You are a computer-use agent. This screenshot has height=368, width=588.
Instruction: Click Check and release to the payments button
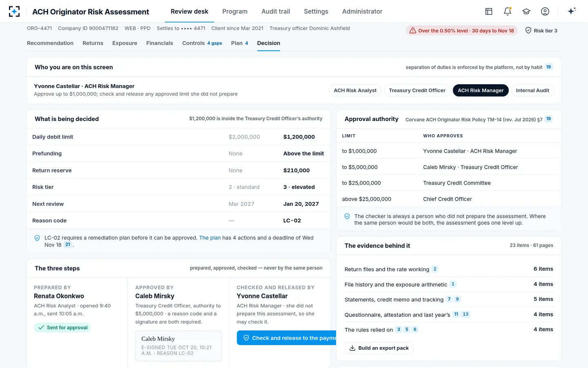click(x=286, y=338)
